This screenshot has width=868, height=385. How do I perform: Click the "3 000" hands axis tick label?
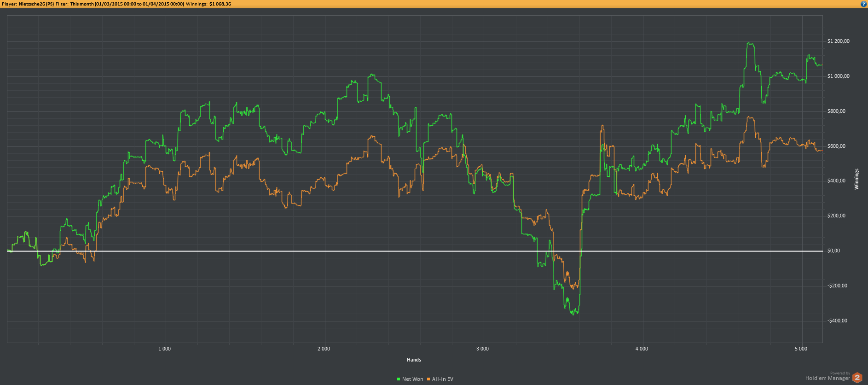click(482, 349)
